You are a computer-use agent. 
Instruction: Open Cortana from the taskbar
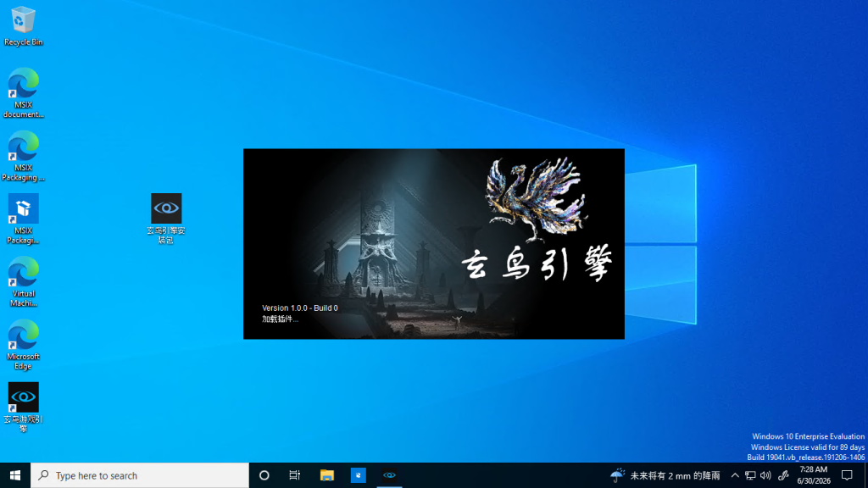pos(264,475)
